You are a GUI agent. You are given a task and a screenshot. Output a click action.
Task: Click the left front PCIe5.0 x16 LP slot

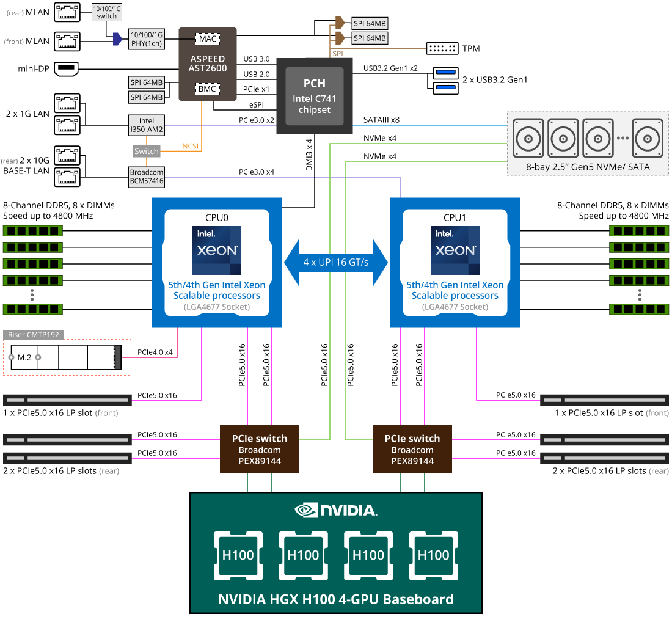(67, 400)
